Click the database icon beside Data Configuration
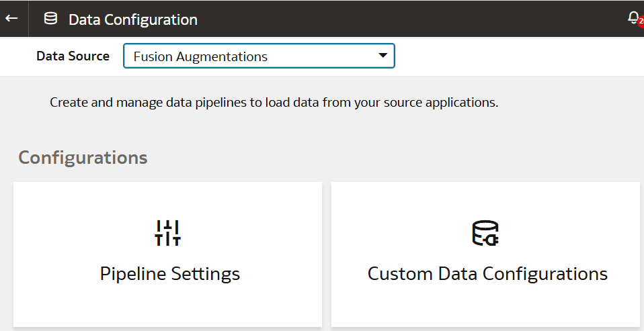Screen dimensions: 644x331 [x=50, y=19]
